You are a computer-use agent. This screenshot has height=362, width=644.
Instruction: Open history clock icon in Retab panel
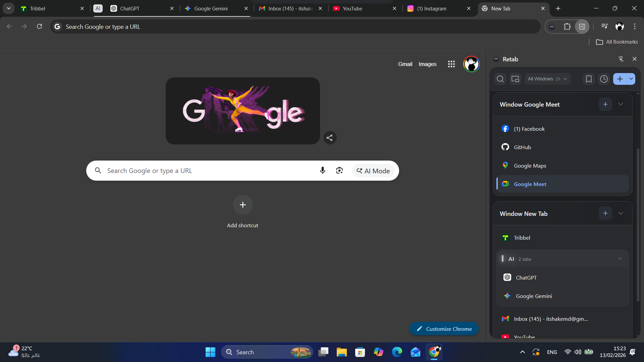click(604, 79)
